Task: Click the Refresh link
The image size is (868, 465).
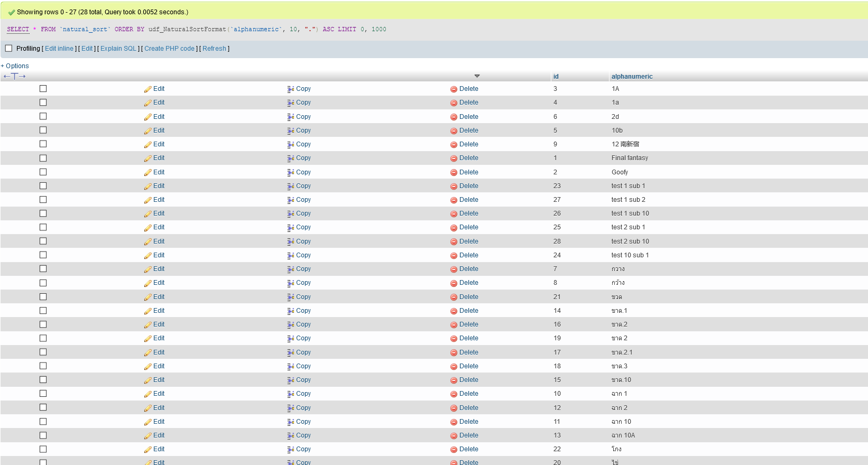Action: pos(214,49)
